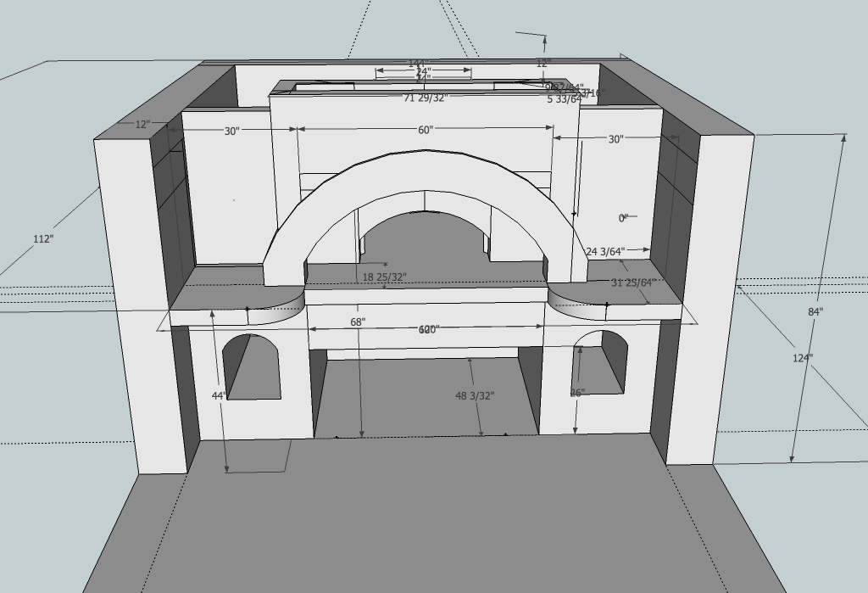This screenshot has width=868, height=593.
Task: Select the 18 25/32" dimension above the arch
Action: 386,276
